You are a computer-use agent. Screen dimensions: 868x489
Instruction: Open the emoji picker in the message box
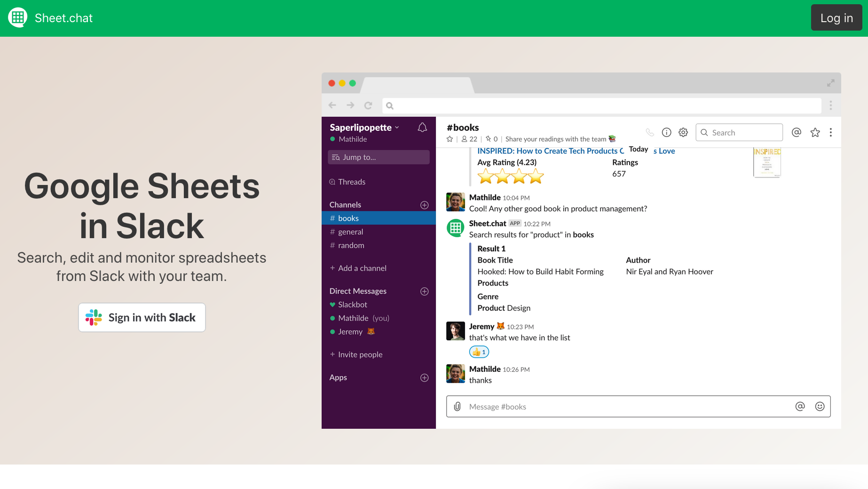coord(820,406)
